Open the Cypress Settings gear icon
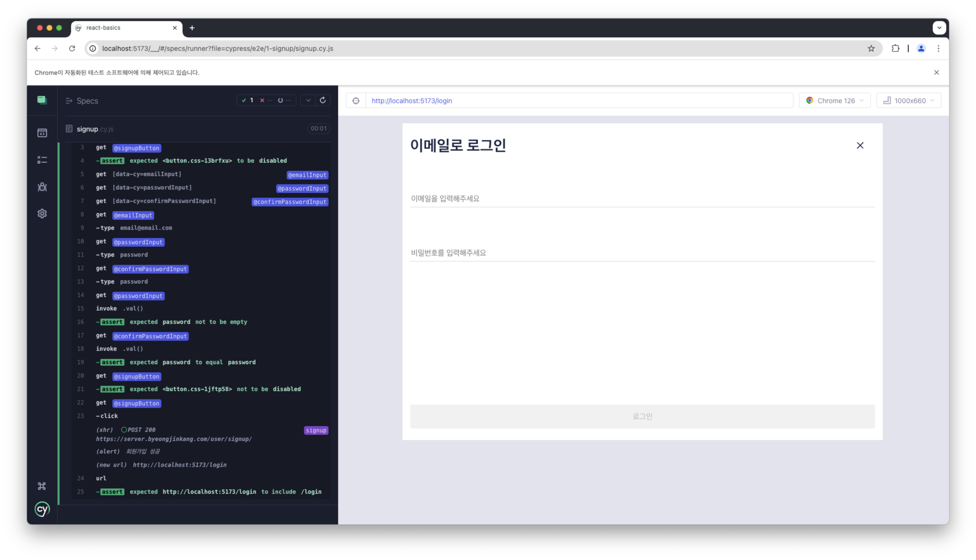Screen dimensions: 976x560 pos(42,214)
